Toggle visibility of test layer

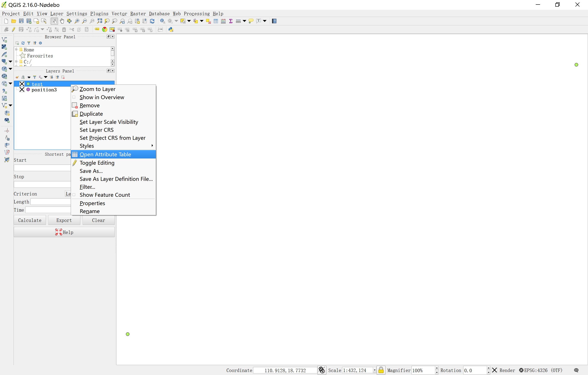click(x=23, y=84)
